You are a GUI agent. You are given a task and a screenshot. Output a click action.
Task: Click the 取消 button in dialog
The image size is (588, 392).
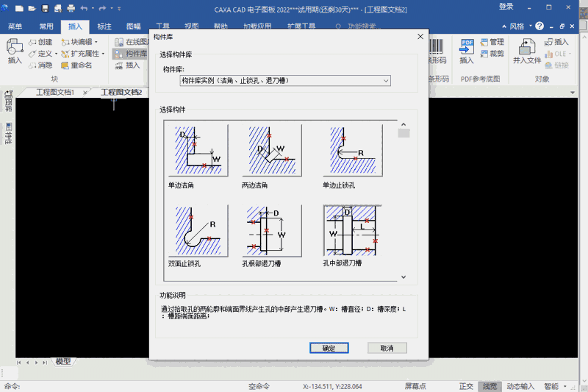tap(387, 348)
